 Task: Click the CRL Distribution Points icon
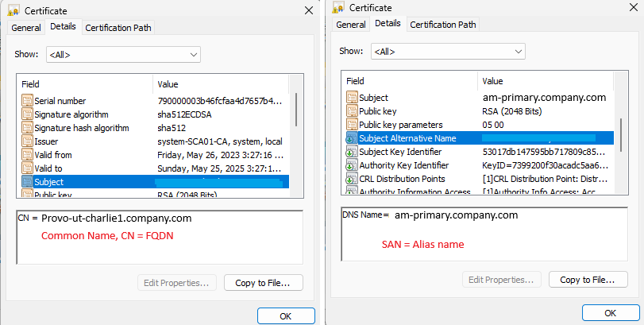(x=352, y=179)
